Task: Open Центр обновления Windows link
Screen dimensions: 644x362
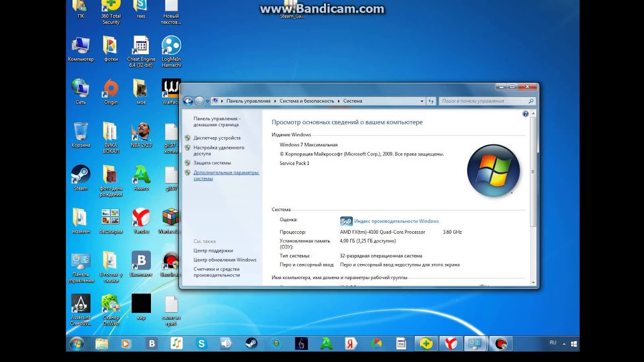Action: tap(225, 260)
